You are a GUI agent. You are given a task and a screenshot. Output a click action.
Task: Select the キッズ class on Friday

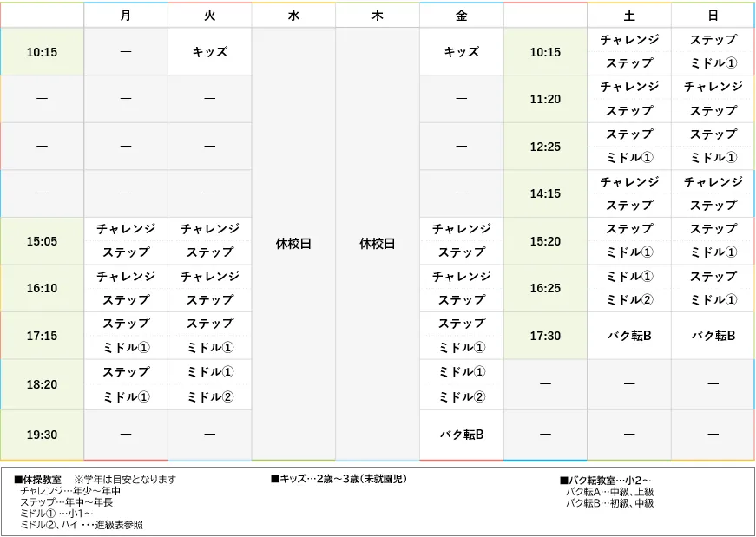click(x=460, y=52)
